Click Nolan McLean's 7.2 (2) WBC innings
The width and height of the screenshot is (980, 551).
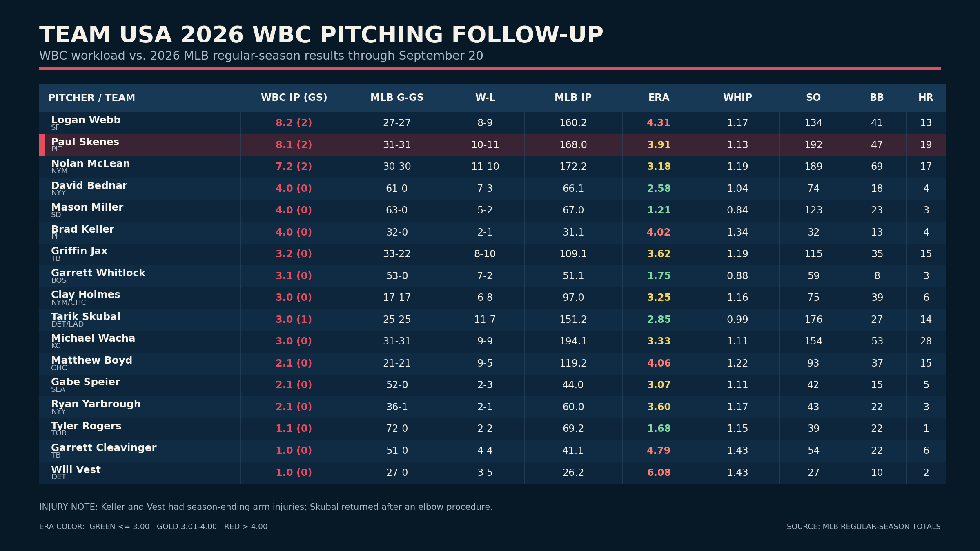(x=294, y=167)
